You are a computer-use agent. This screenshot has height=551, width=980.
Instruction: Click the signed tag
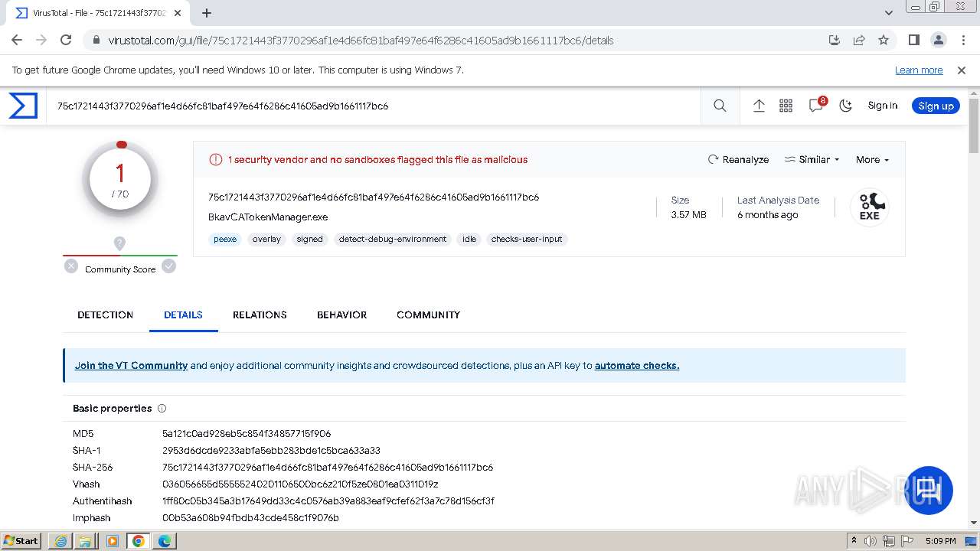click(309, 239)
